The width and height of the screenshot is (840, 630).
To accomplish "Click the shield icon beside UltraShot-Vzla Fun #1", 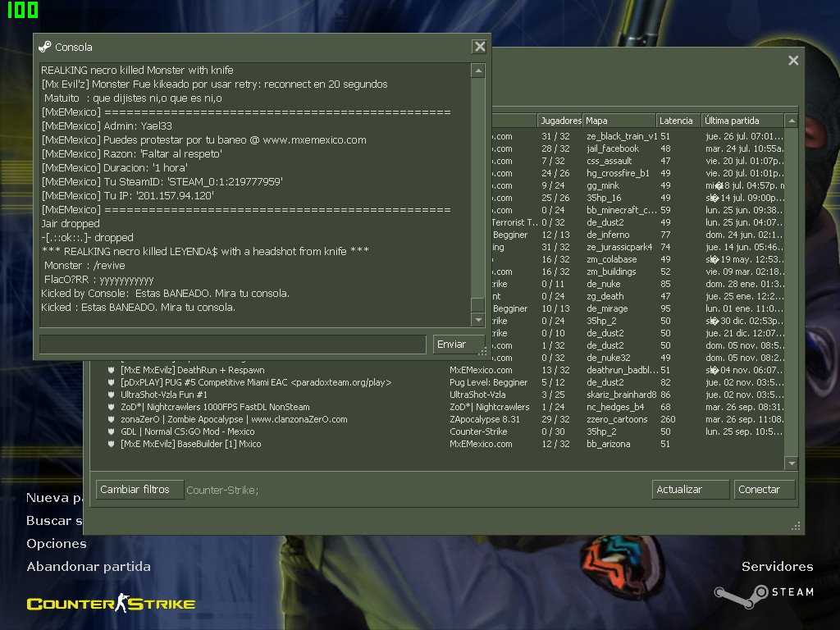I will [x=111, y=395].
